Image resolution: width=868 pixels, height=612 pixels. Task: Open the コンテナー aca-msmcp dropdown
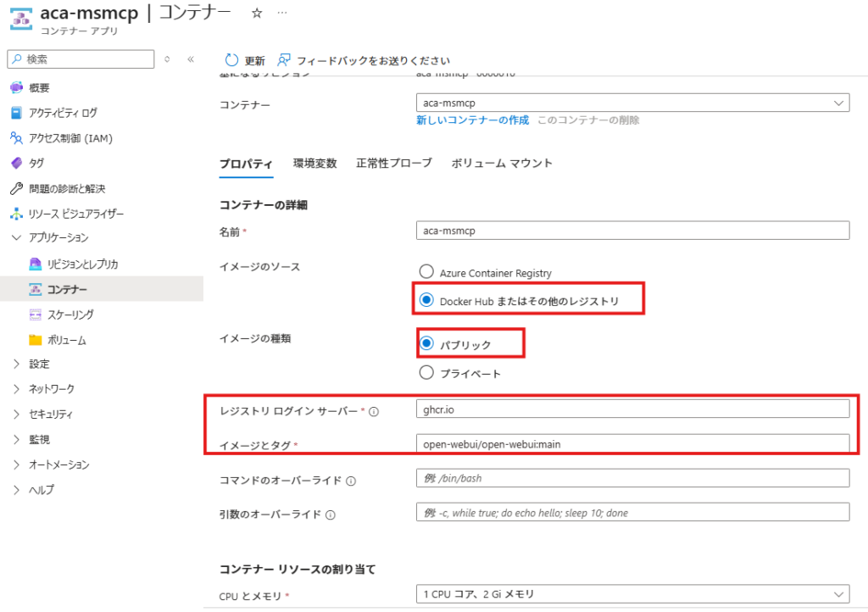(x=632, y=103)
